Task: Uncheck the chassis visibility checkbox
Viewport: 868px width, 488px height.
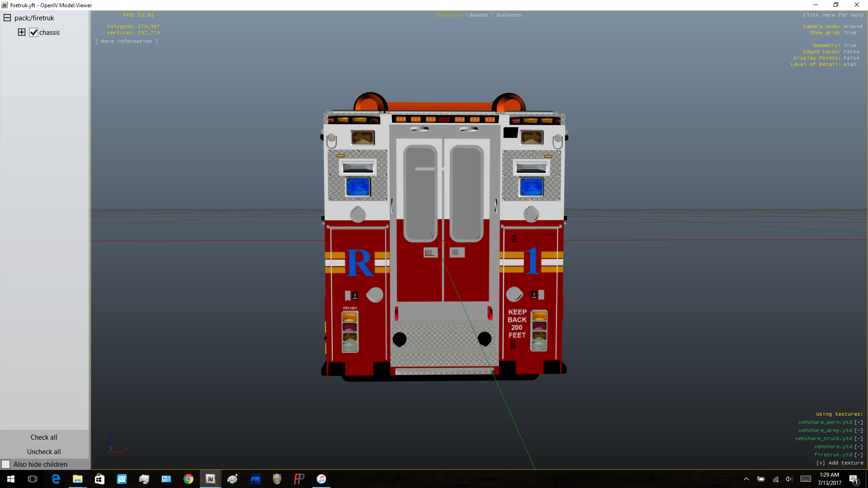Action: click(x=33, y=33)
